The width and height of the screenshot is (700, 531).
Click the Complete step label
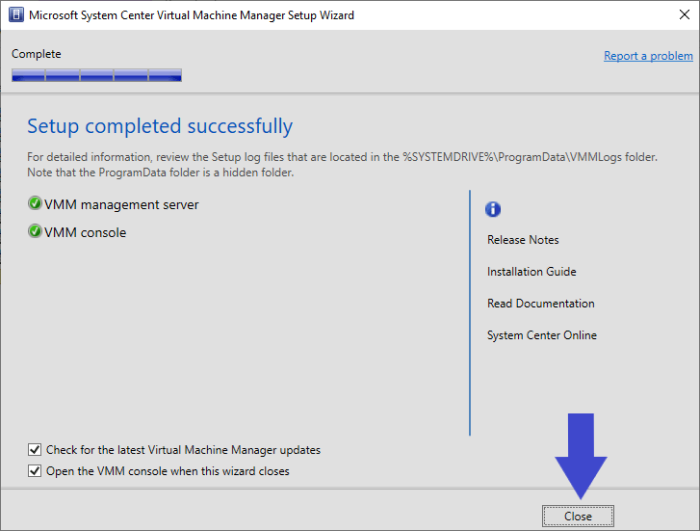[x=36, y=54]
